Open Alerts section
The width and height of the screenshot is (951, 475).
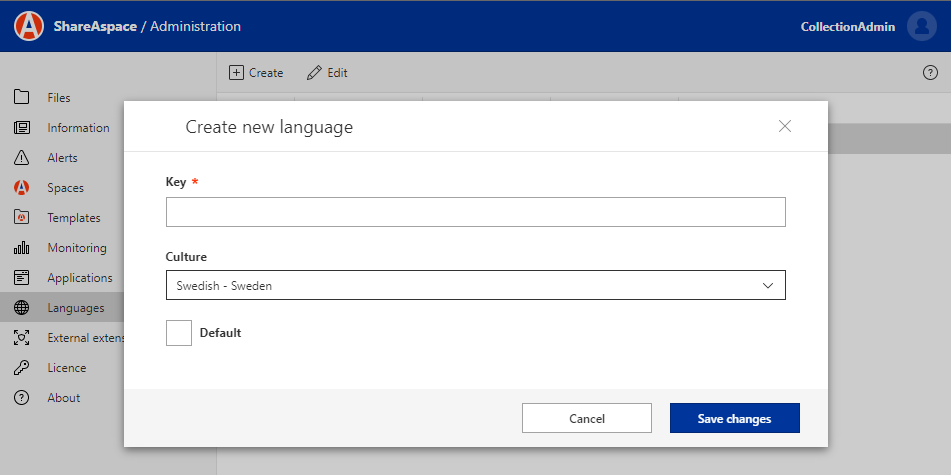(62, 158)
